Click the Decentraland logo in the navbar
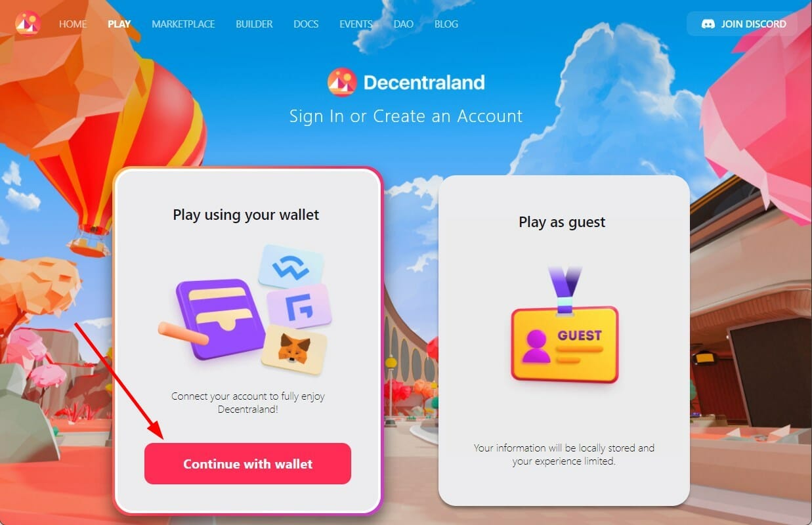Viewport: 812px width, 525px height. click(x=28, y=24)
